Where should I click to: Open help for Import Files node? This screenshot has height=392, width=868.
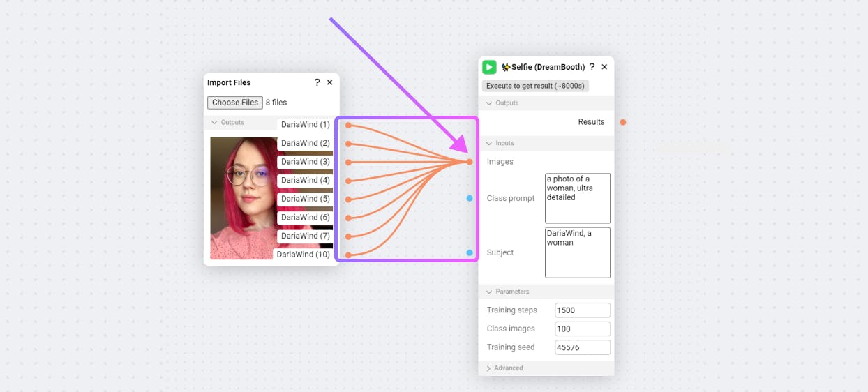click(317, 82)
